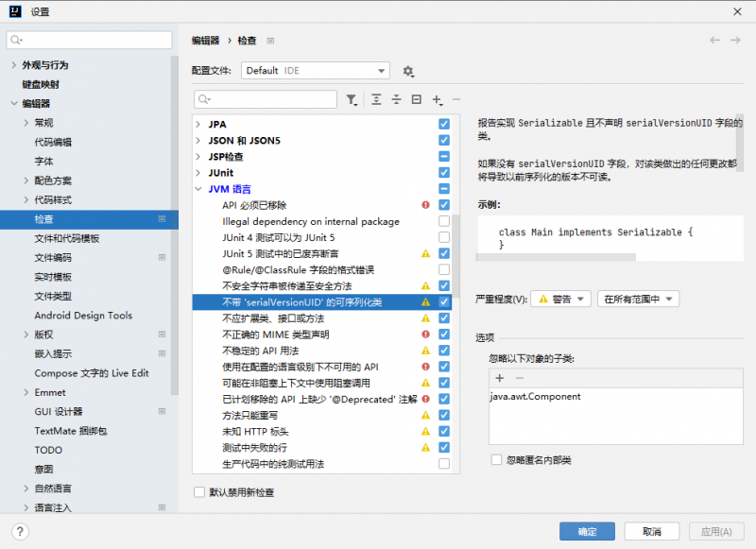Screen dimensions: 756x549
Task: Click settings marker icon beside GUI 设计器
Action: click(x=162, y=411)
